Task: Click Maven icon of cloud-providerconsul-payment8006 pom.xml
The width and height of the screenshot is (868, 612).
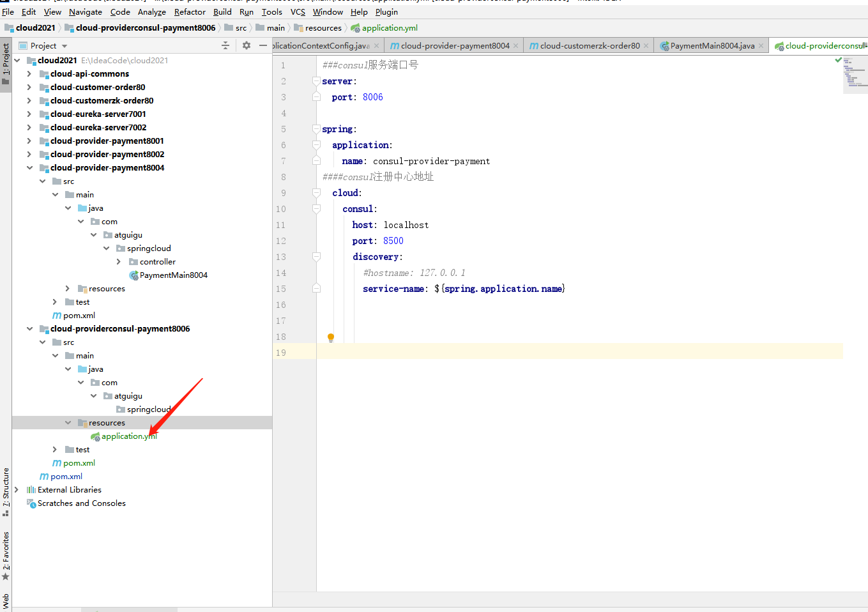Action: pos(57,463)
